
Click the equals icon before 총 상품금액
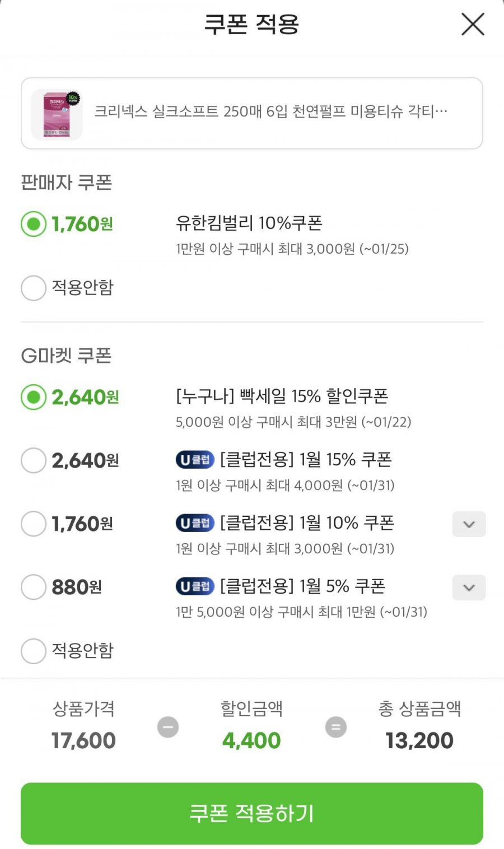coord(336,727)
